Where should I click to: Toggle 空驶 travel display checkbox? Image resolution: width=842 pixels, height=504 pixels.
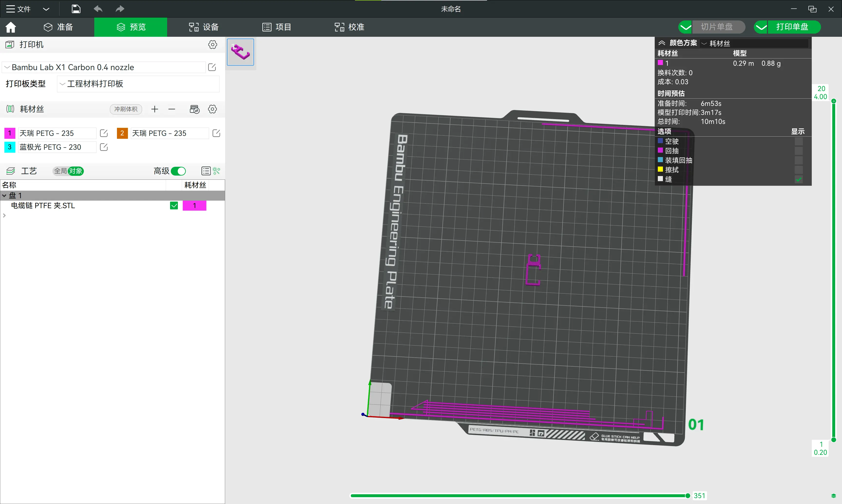point(799,141)
